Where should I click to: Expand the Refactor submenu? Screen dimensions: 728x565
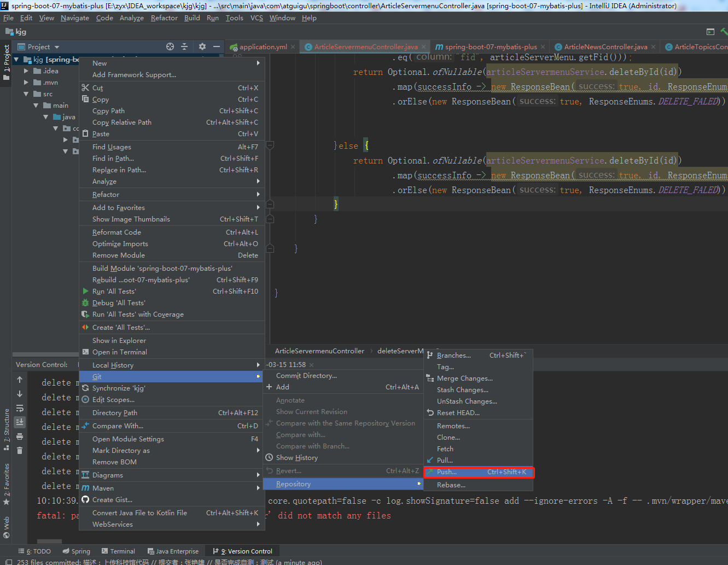pyautogui.click(x=172, y=195)
